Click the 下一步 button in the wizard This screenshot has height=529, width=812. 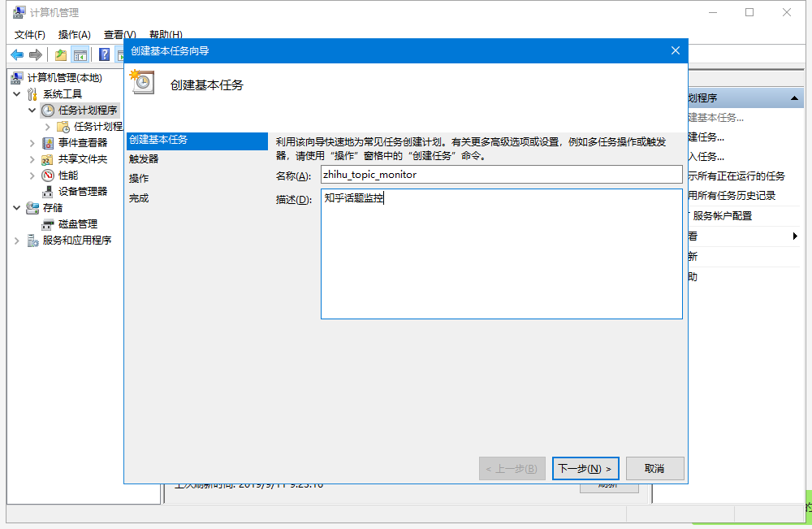click(585, 468)
